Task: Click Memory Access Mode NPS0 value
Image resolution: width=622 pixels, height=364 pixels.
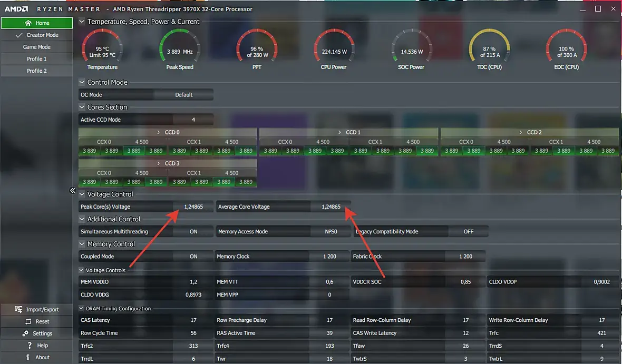Action: [331, 232]
